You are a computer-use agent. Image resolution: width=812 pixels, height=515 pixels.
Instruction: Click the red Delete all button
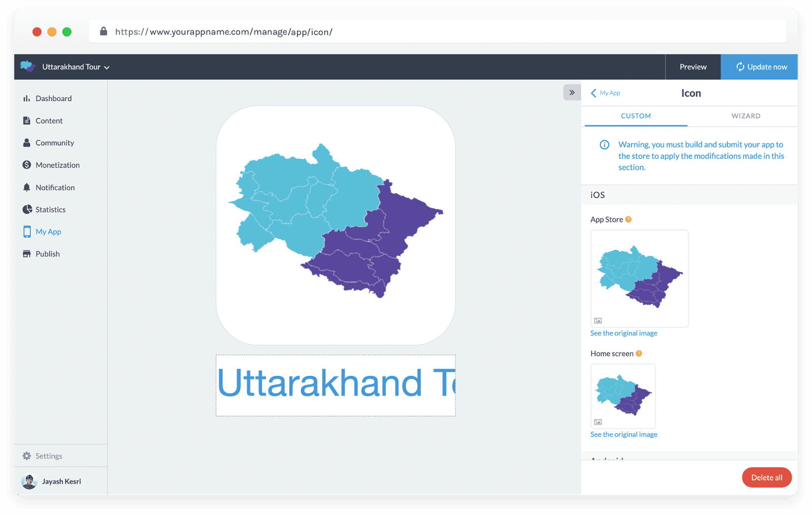(x=766, y=477)
